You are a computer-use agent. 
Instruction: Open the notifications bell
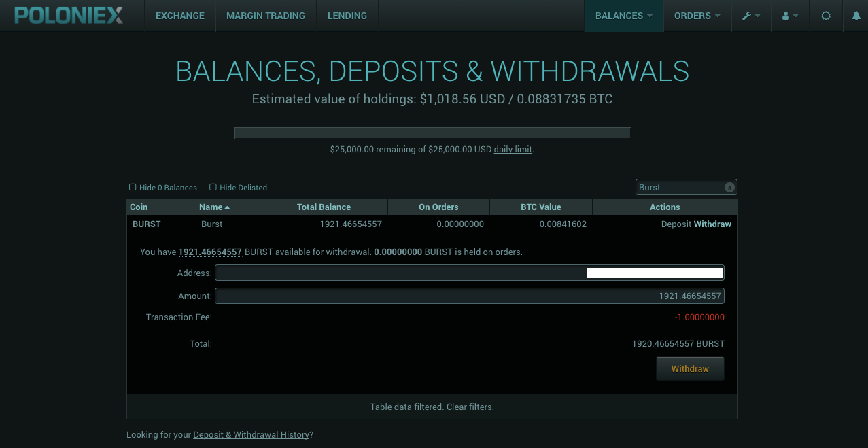(x=856, y=16)
